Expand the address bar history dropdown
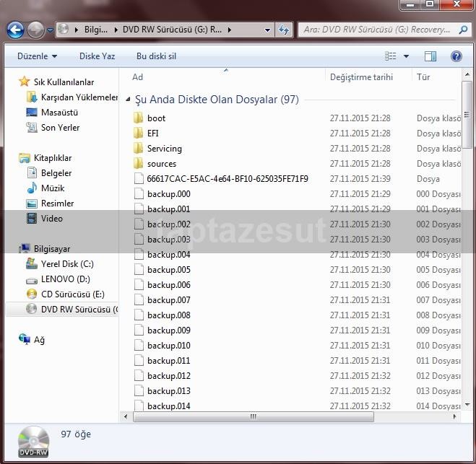 (267, 30)
